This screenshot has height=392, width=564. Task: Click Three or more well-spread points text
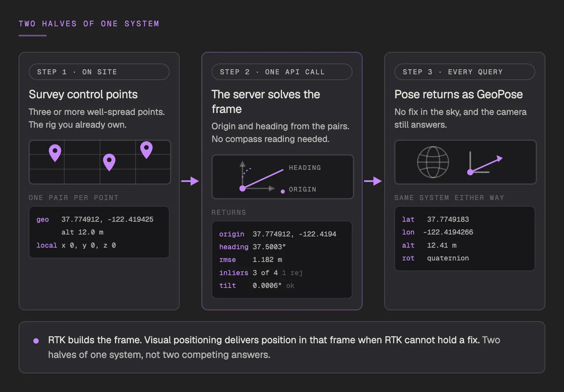97,112
